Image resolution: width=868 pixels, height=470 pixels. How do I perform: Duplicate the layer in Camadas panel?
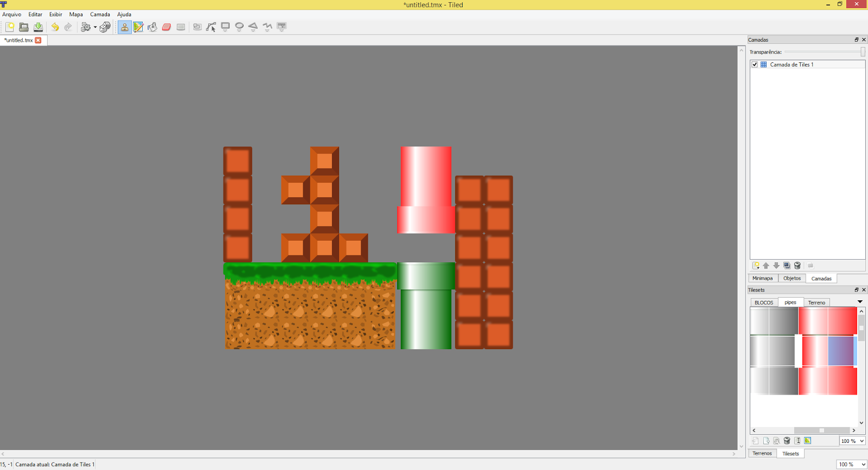tap(787, 266)
